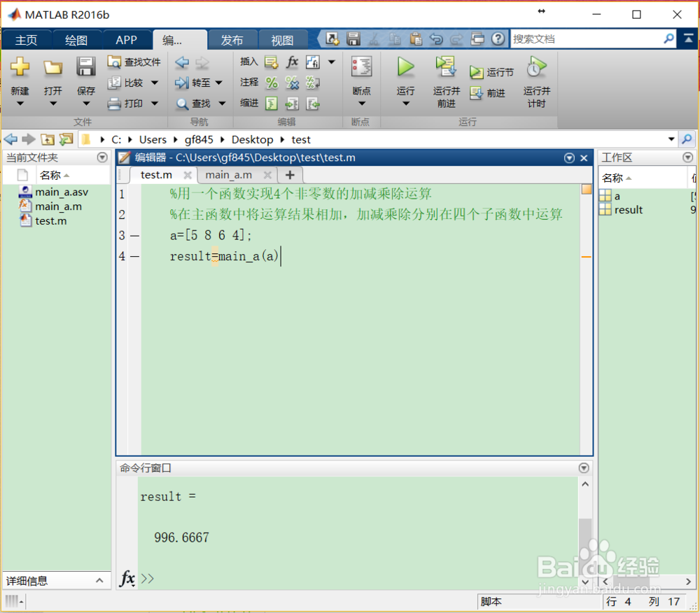Select the result variable in the workspace
This screenshot has width=700, height=613.
pos(628,210)
